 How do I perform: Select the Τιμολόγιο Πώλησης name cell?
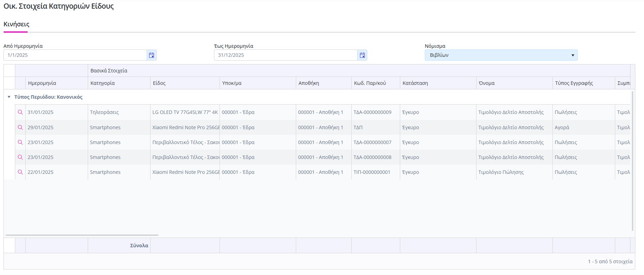[514, 172]
